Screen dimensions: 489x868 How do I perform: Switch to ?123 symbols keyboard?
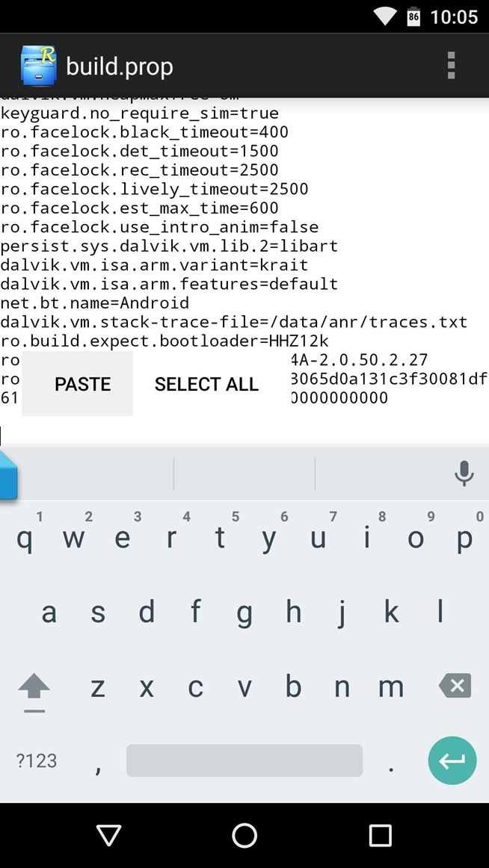[36, 760]
